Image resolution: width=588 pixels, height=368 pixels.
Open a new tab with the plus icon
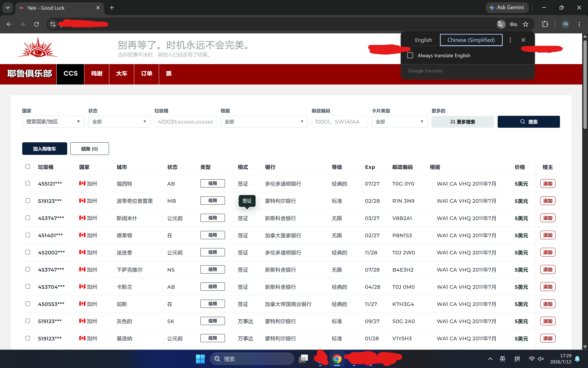[112, 8]
